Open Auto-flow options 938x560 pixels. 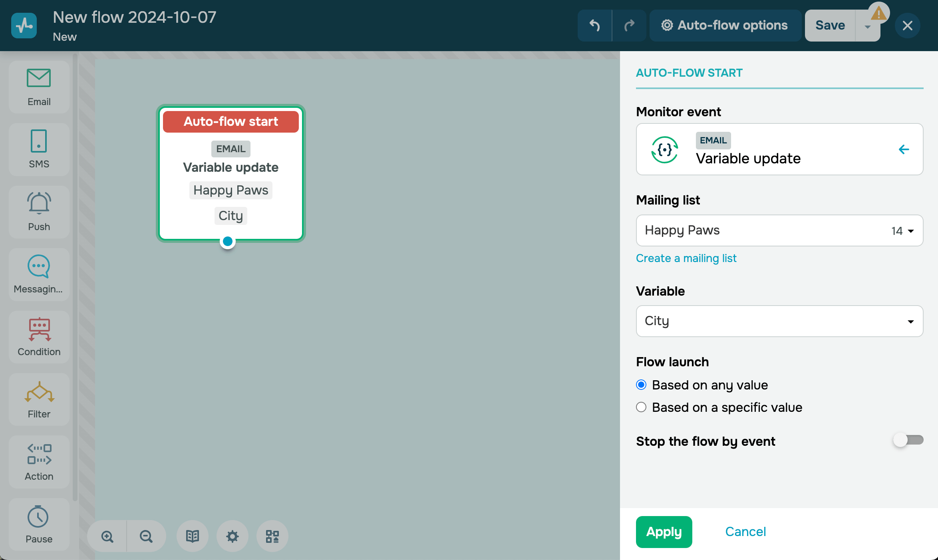click(725, 26)
